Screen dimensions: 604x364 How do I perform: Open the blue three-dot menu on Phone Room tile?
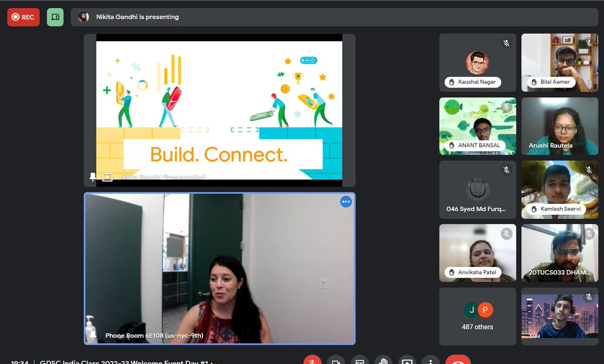click(x=346, y=202)
